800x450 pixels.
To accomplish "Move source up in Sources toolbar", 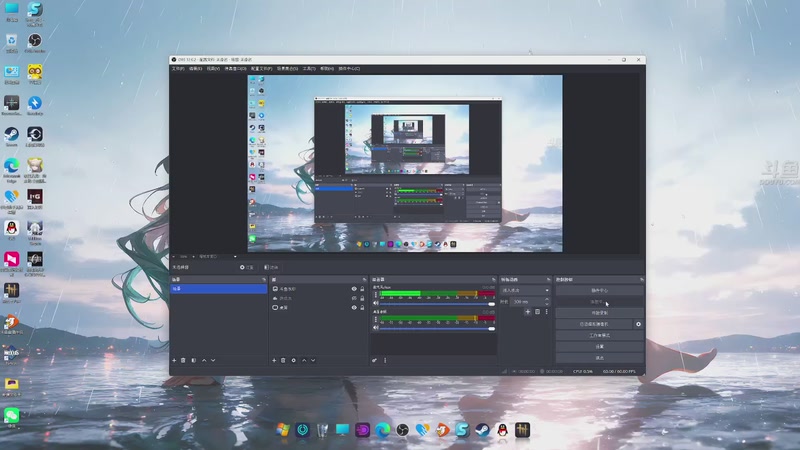I will pos(304,360).
